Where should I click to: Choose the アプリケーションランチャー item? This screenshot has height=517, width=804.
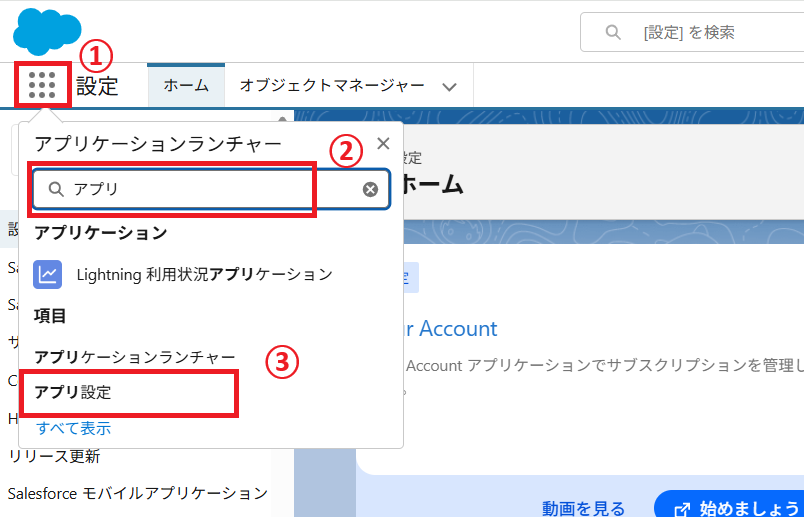tap(135, 357)
